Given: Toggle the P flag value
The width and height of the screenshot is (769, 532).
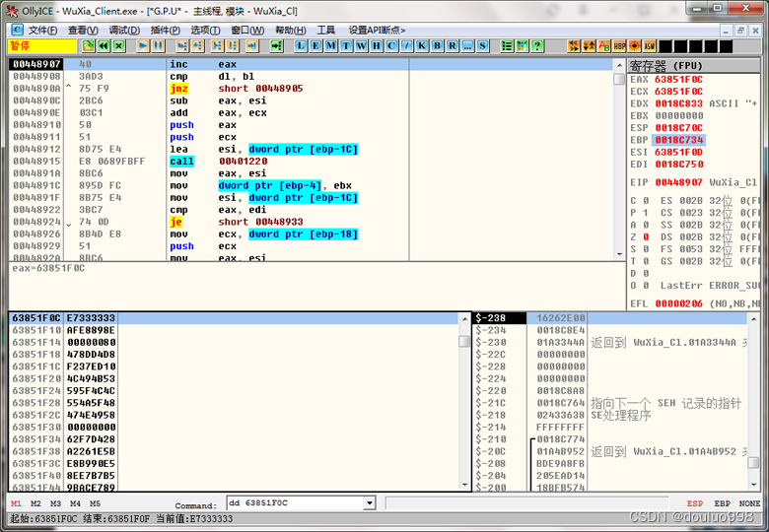Looking at the screenshot, I should tap(646, 213).
